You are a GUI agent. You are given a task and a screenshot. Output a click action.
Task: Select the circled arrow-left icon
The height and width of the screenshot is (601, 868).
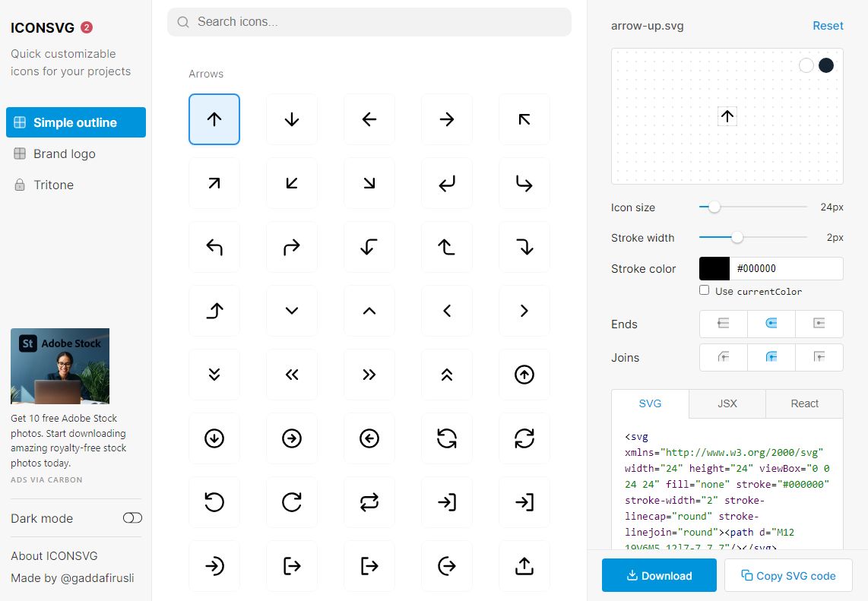coord(369,438)
